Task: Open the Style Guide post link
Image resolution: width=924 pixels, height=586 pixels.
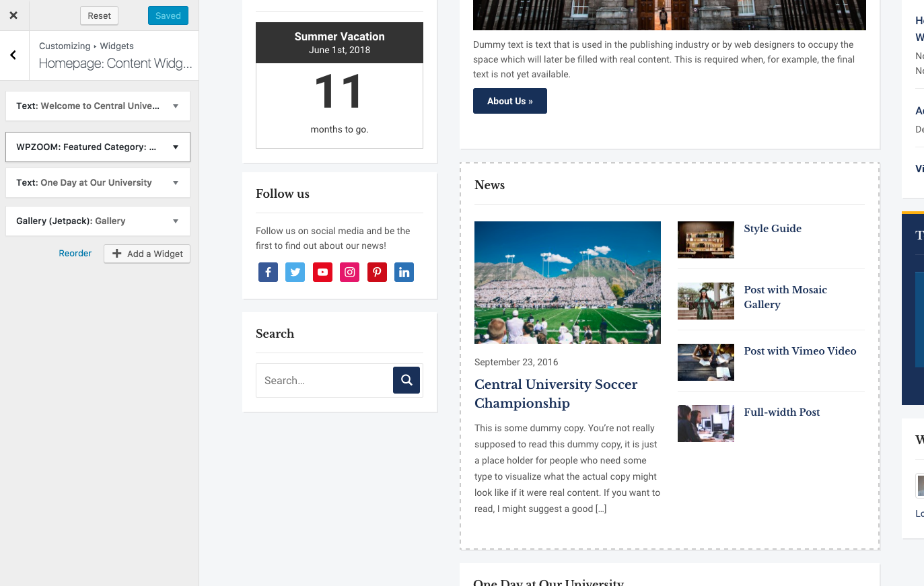Action: point(772,229)
